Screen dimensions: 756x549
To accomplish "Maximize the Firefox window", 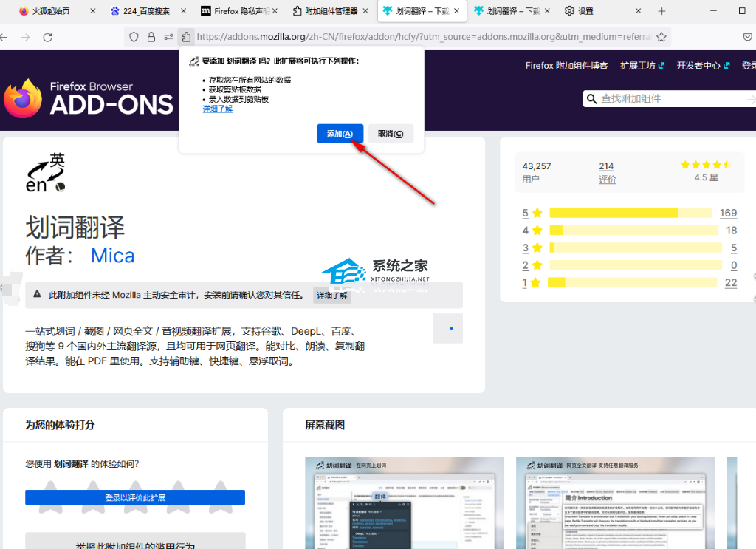I will click(742, 10).
